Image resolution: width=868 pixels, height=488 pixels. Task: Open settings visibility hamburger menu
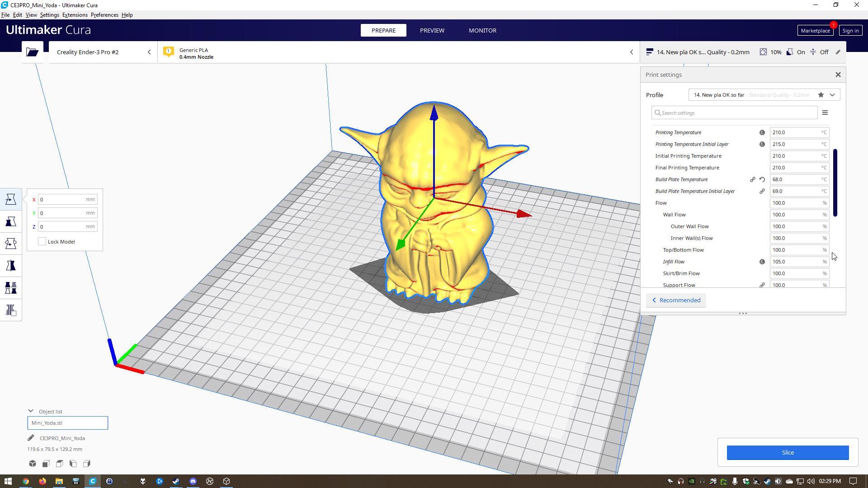(x=825, y=113)
